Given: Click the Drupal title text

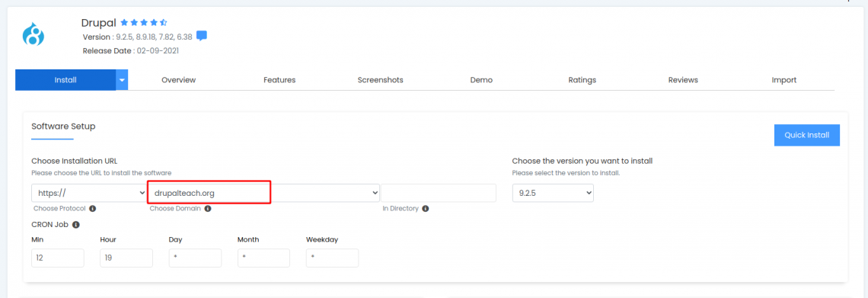Looking at the screenshot, I should tap(98, 24).
